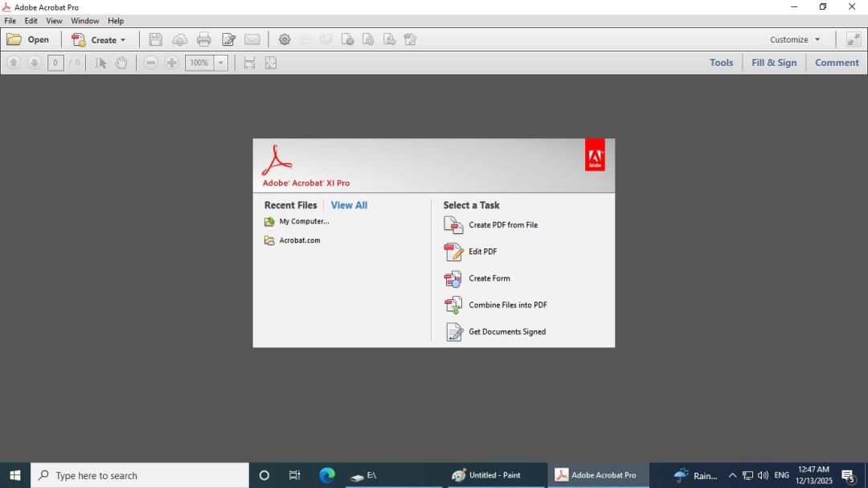The height and width of the screenshot is (488, 868).
Task: Click the previous page up arrow
Action: coord(14,63)
